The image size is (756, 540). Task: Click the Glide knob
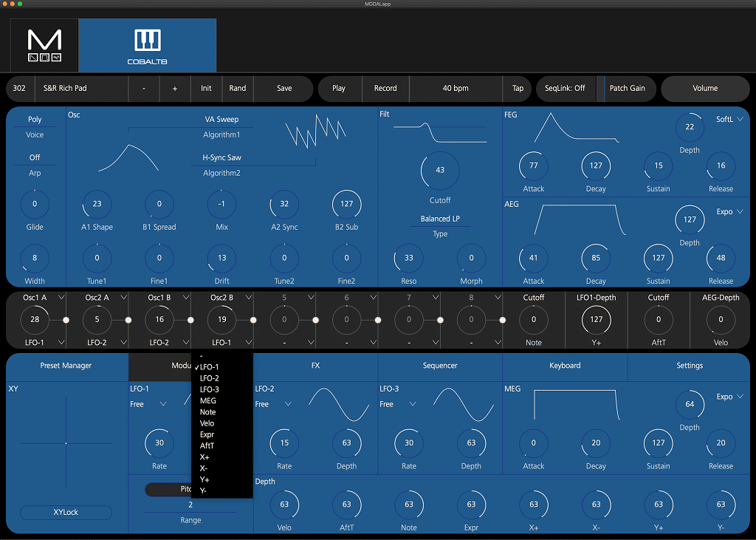point(35,204)
